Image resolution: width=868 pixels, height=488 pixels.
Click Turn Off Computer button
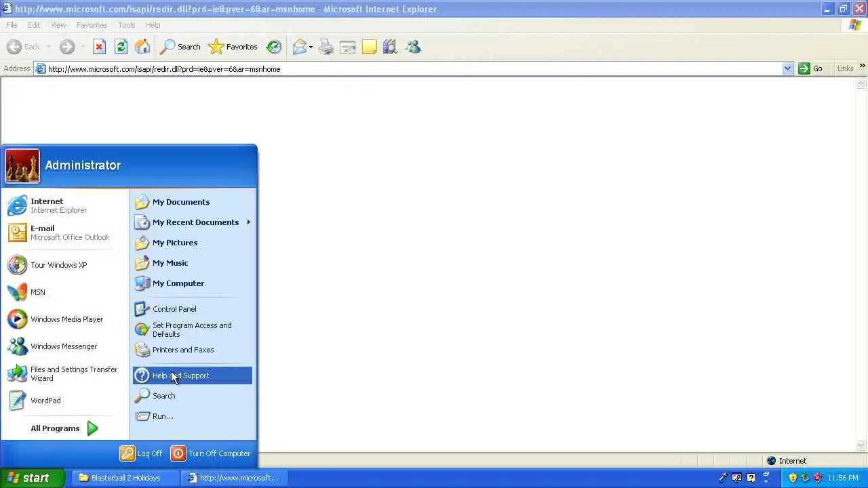211,453
